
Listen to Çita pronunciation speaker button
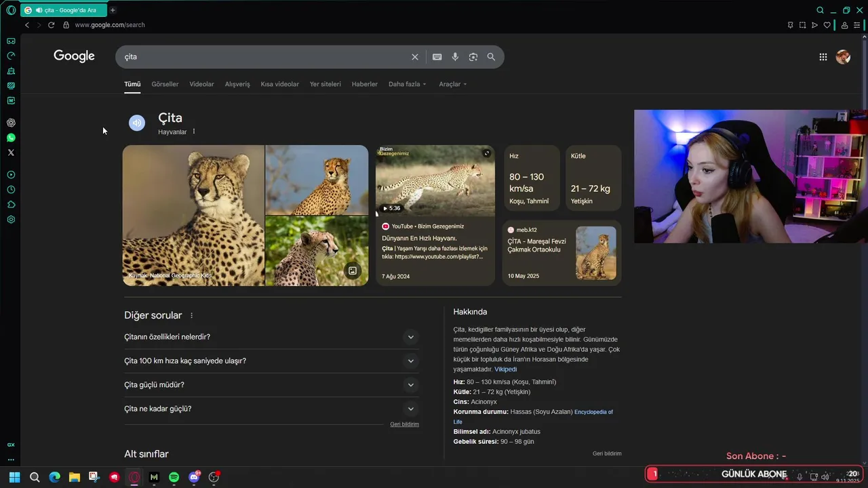[x=137, y=123]
